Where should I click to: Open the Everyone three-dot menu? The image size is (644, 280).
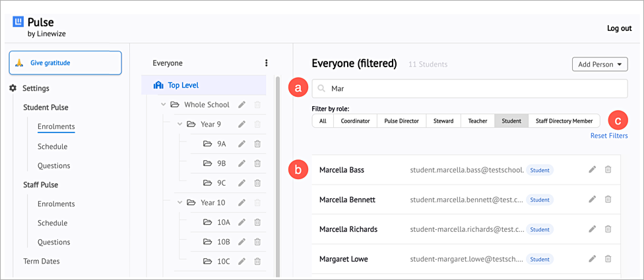(266, 63)
